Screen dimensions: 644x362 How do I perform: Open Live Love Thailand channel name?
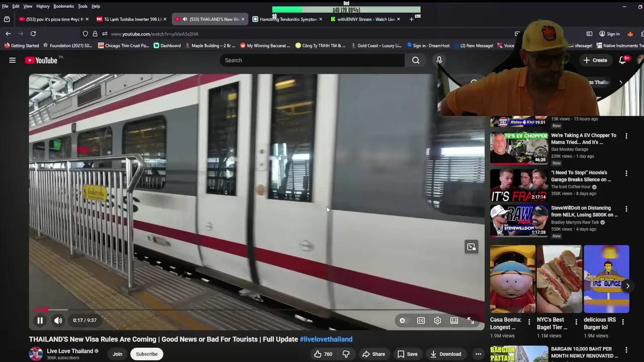click(70, 351)
